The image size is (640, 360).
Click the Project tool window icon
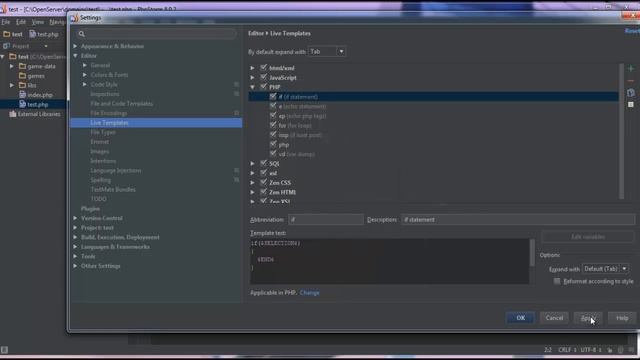(x=7, y=46)
